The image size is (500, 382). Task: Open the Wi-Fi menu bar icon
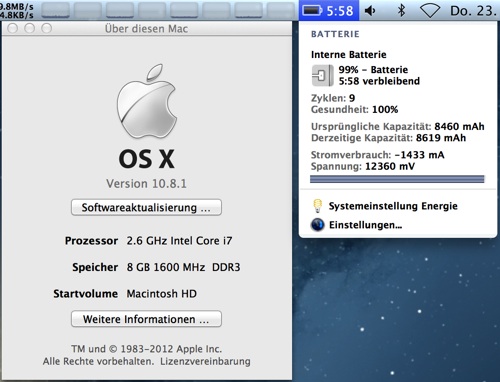click(x=430, y=11)
